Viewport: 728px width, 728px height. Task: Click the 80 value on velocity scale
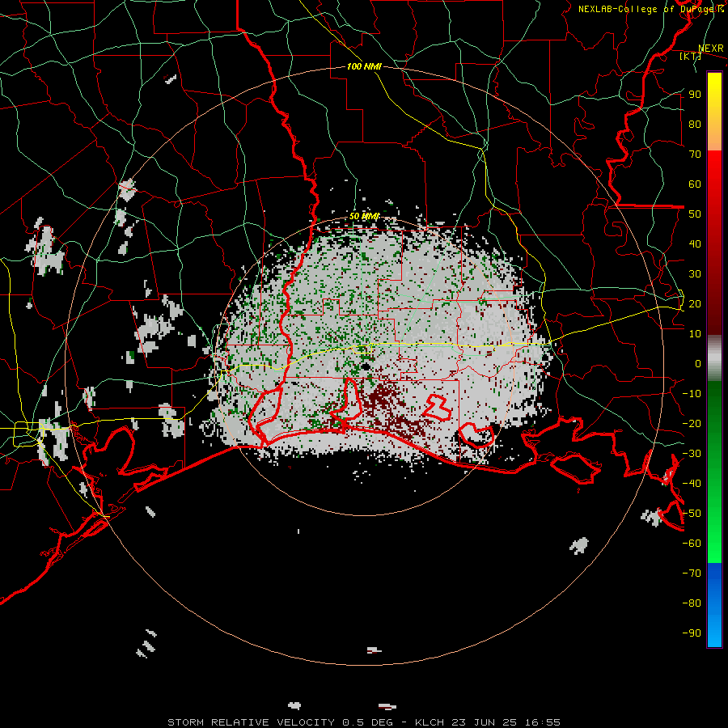click(x=695, y=125)
